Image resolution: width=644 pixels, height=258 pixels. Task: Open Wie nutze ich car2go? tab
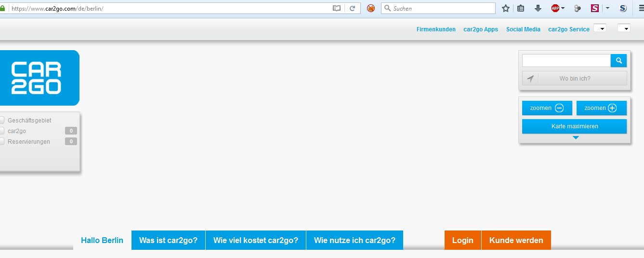pyautogui.click(x=355, y=240)
